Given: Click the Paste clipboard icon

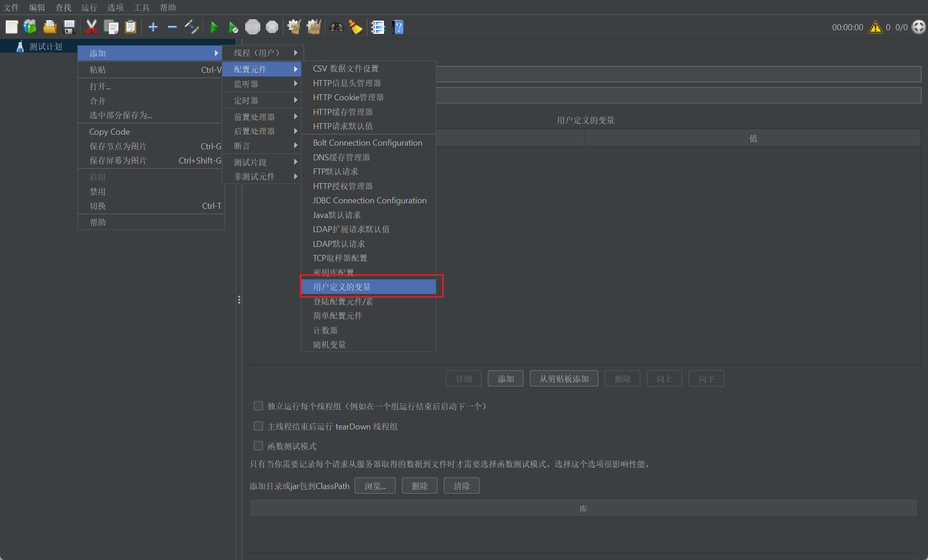Looking at the screenshot, I should (x=131, y=27).
